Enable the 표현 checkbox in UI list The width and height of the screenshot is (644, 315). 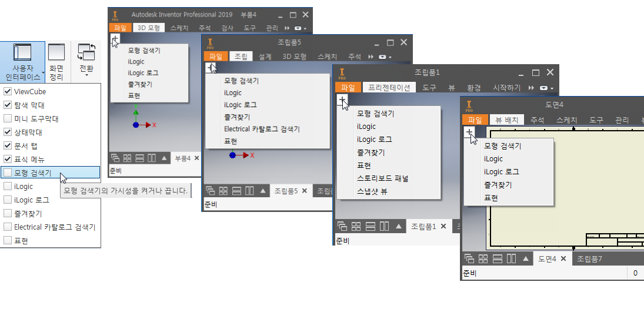coord(8,241)
